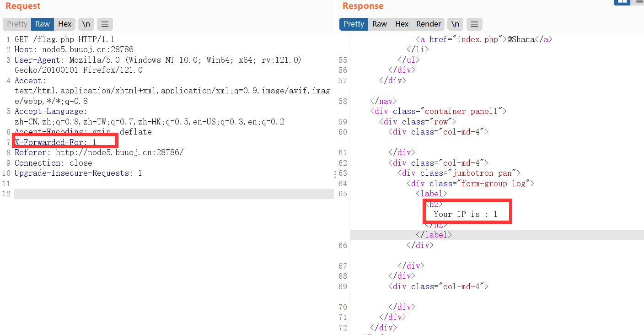Click the div class="row" line

tap(418, 122)
